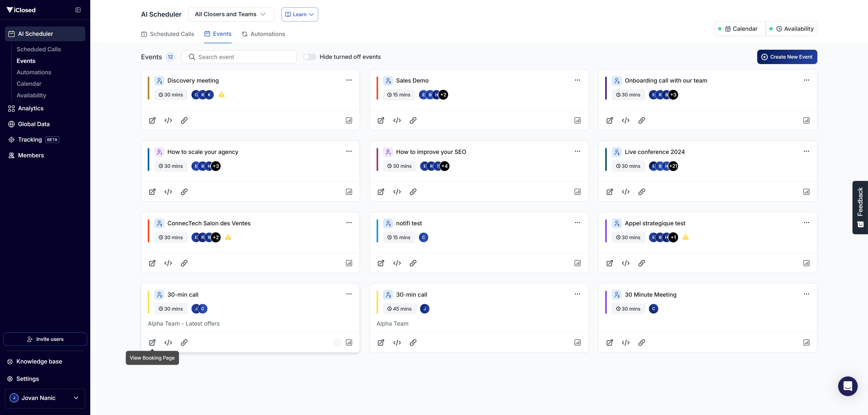Copy link for notifi test event
Viewport: 868px width, 415px height.
[x=413, y=263]
